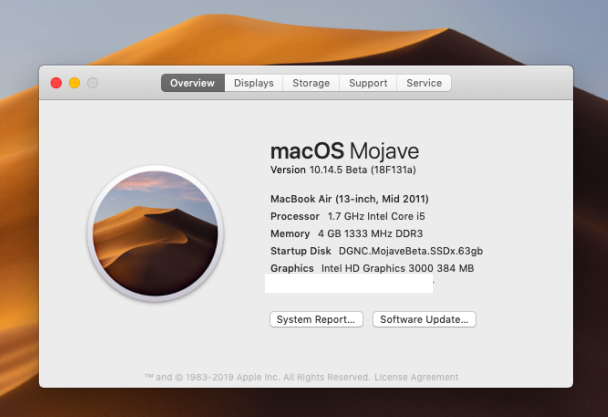Viewport: 608px width, 417px height.
Task: Open the Displays tab
Action: click(254, 83)
